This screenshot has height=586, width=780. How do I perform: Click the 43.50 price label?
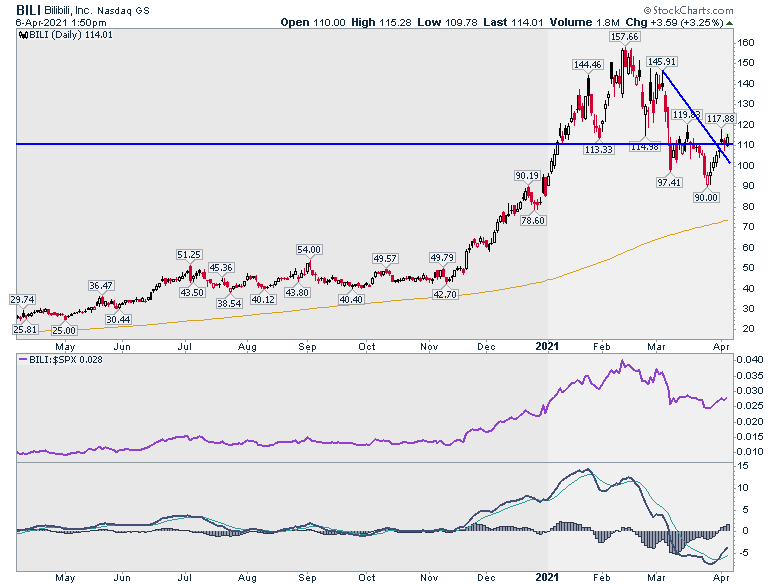tap(192, 293)
